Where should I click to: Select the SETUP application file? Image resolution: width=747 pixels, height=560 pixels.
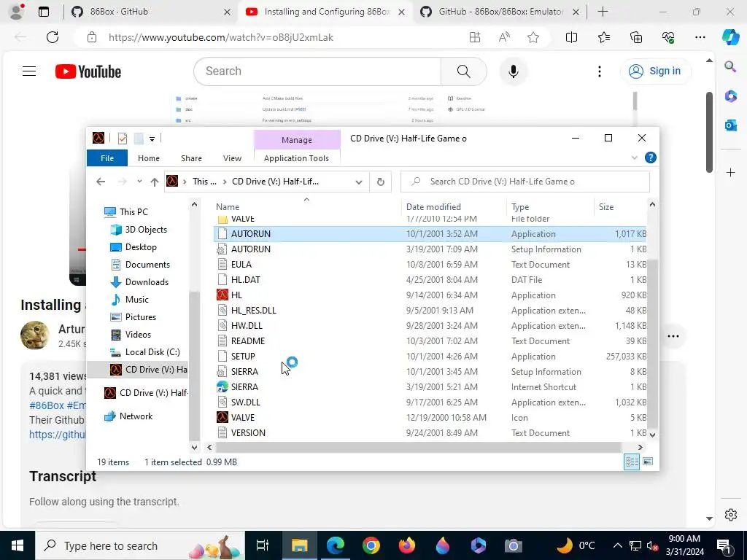[243, 356]
